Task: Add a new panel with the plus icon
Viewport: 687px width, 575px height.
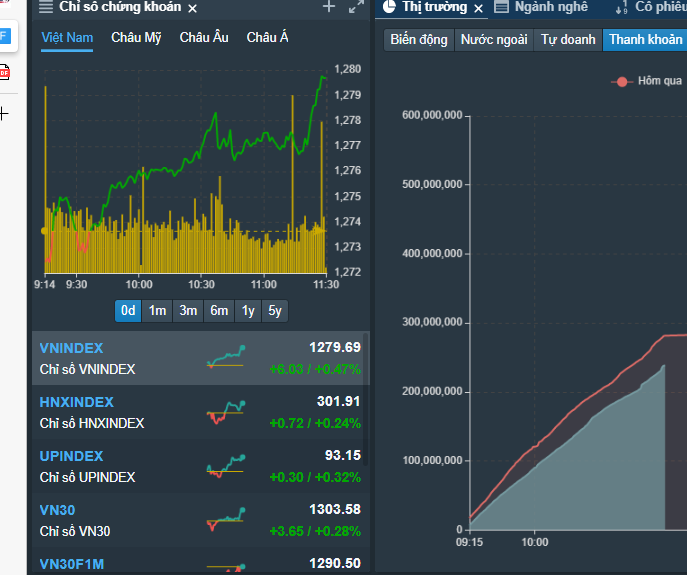Action: point(329,7)
